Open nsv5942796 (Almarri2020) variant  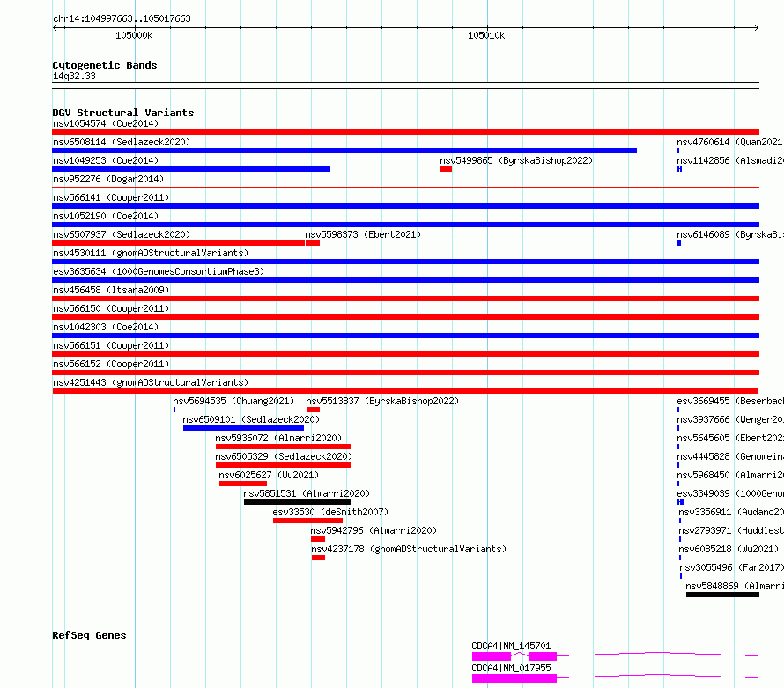[x=374, y=530]
